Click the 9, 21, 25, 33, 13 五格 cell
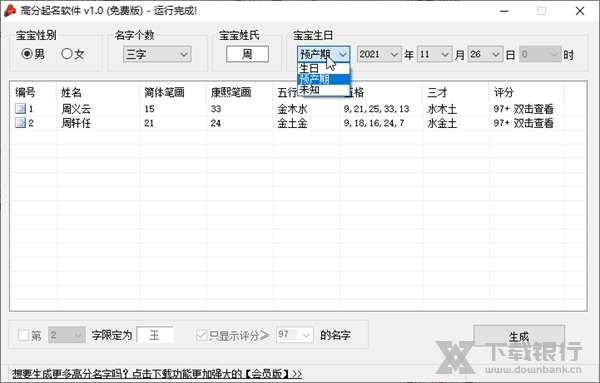This screenshot has width=600, height=383. [x=376, y=109]
